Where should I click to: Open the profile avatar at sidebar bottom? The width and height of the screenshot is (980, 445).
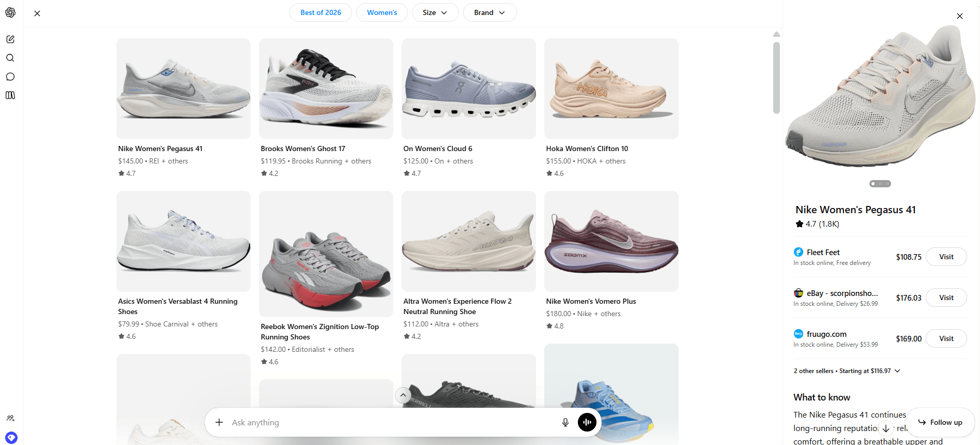click(x=11, y=438)
